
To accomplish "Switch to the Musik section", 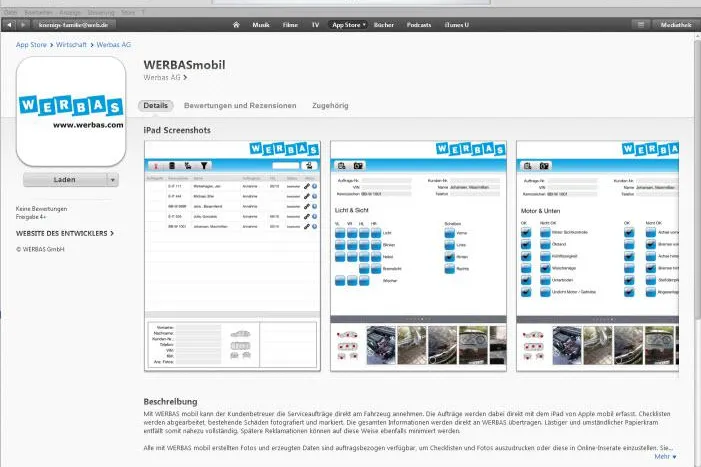I will 261,25.
